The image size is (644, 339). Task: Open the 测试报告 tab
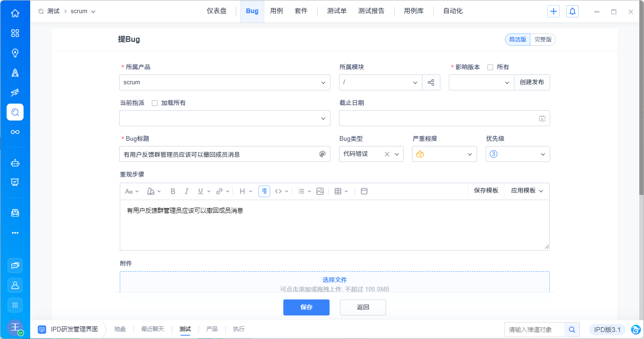[x=371, y=11]
